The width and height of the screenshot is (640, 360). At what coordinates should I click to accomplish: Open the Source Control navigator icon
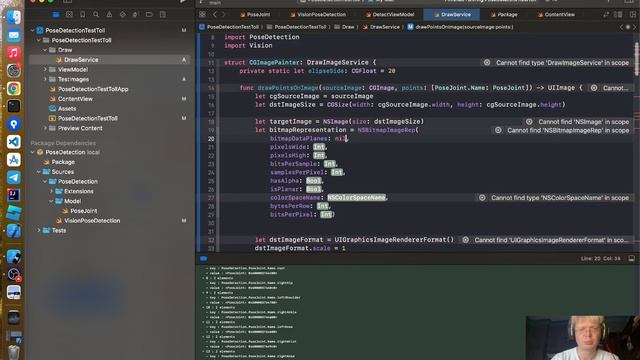[69, 15]
